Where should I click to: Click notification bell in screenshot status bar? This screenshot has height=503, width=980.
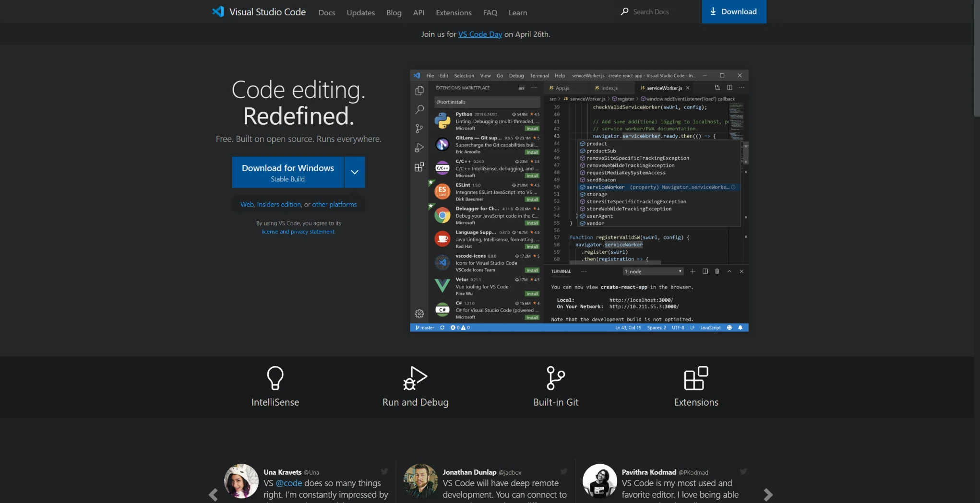coord(740,328)
